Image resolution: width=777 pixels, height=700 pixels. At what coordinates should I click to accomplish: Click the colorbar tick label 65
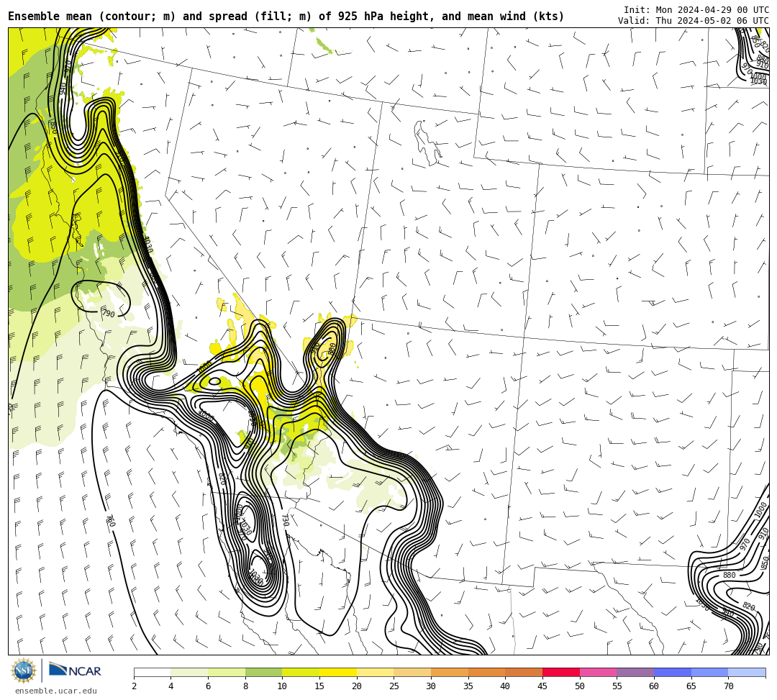coord(691,686)
